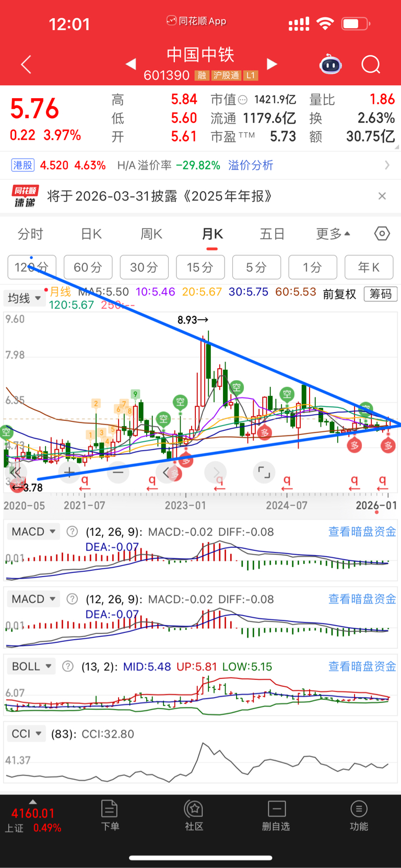Viewport: 401px width, 868px height.
Task: Tap the 3.78 low price label
Action: pyautogui.click(x=28, y=488)
